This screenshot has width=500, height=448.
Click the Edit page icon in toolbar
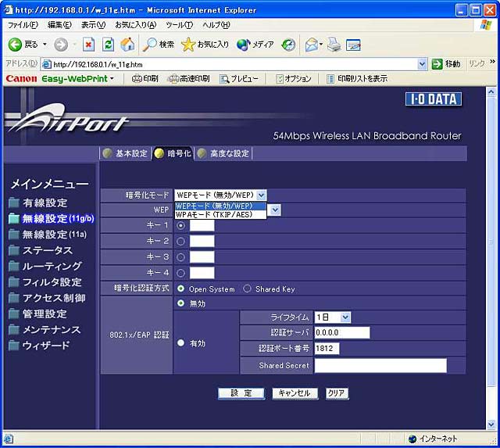353,45
